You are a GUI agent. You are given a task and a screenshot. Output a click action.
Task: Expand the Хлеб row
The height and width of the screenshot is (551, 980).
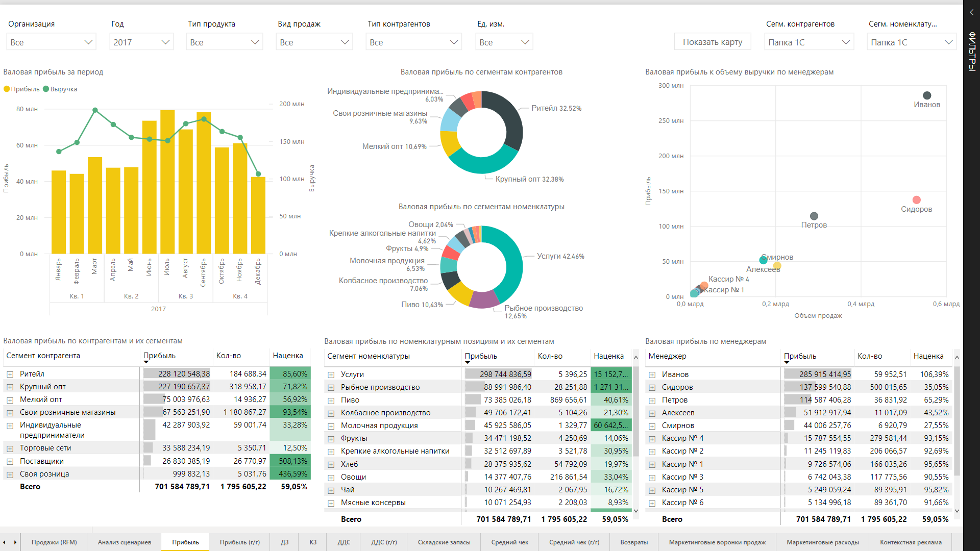[x=331, y=465]
